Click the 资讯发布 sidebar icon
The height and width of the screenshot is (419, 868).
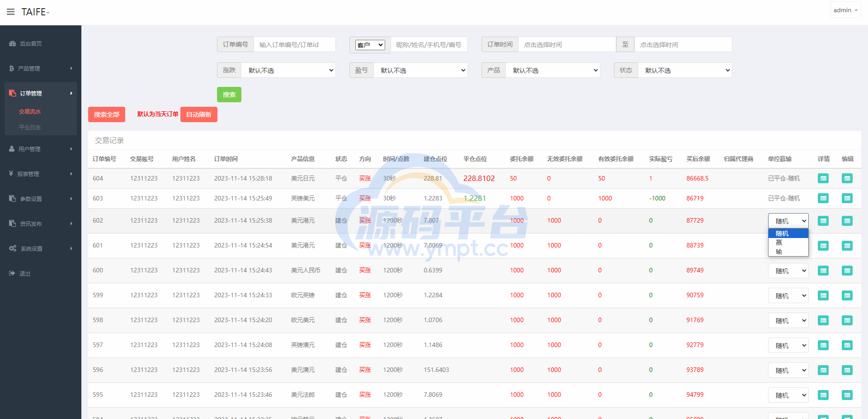click(x=13, y=224)
